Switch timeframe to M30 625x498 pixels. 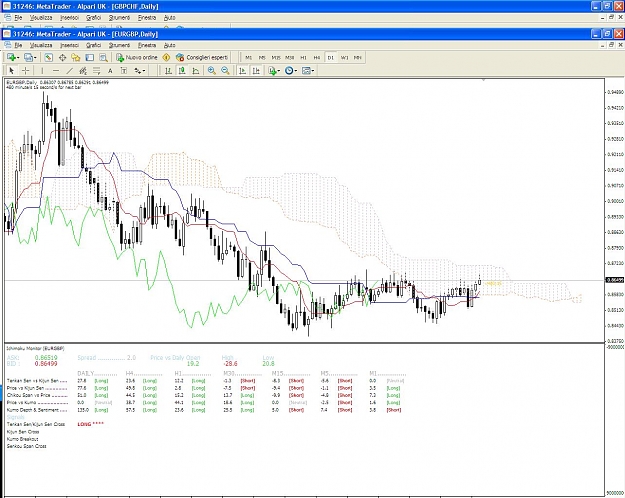click(290, 57)
